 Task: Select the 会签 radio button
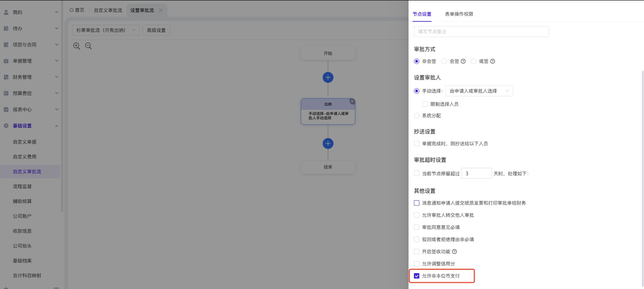(444, 61)
